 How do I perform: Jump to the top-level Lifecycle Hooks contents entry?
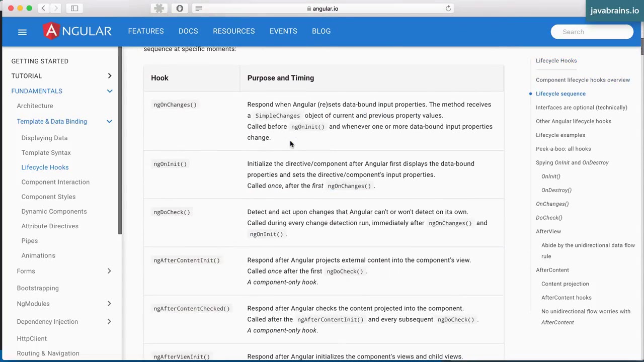556,60
